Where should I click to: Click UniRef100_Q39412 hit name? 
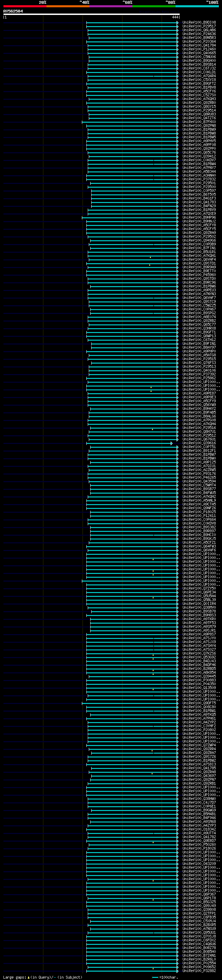199,156
